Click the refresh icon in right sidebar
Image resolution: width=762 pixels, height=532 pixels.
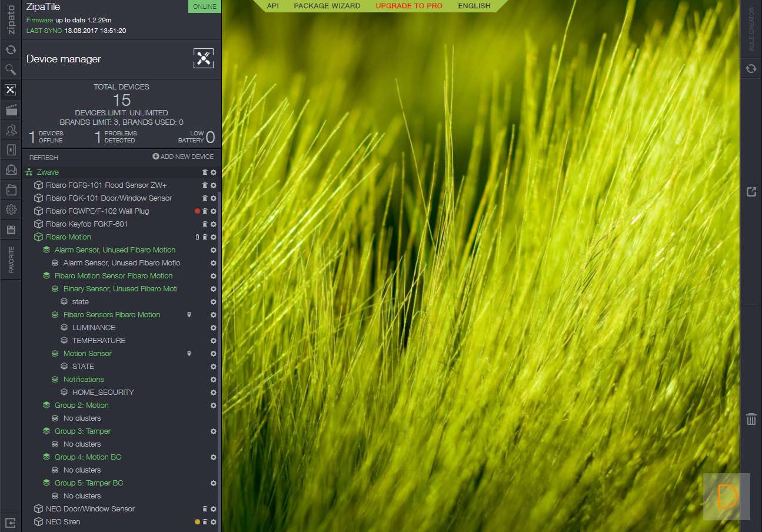point(751,69)
